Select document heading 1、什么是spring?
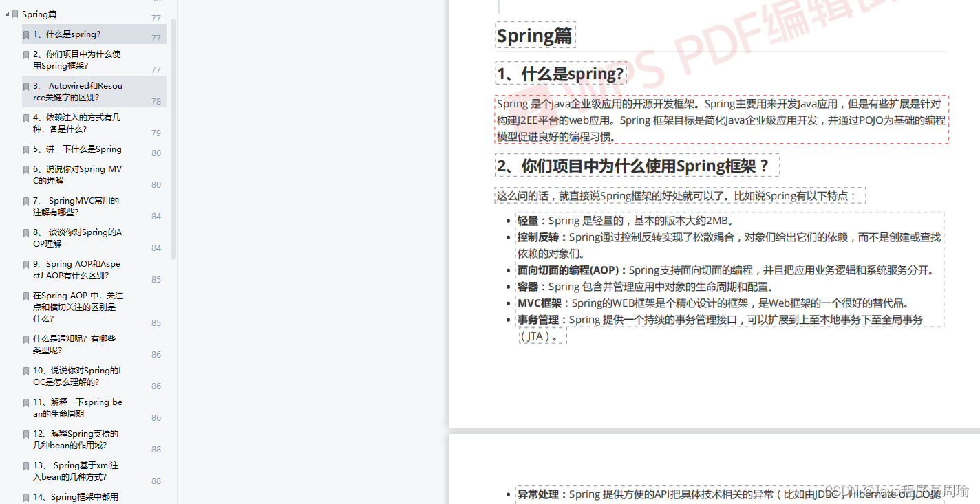The width and height of the screenshot is (980, 504). 560,74
